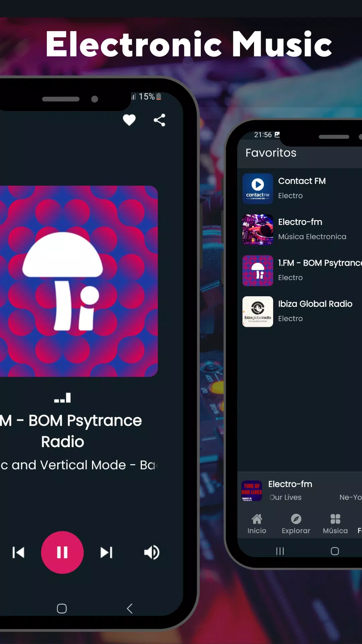This screenshot has width=362, height=644.
Task: Select Electro-fm in Favoritos list
Action: pos(300,222)
